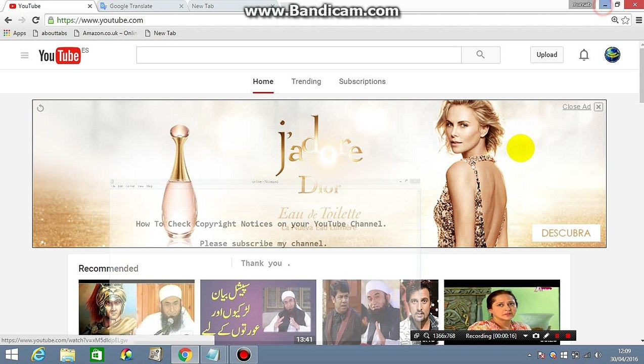Image resolution: width=644 pixels, height=364 pixels.
Task: Click the Bandicam pencil draw icon
Action: [x=546, y=336]
